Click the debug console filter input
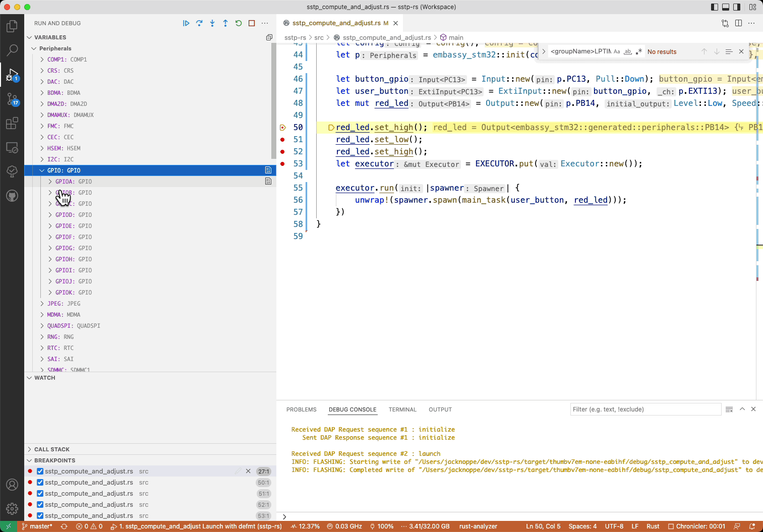The width and height of the screenshot is (763, 532). click(645, 409)
